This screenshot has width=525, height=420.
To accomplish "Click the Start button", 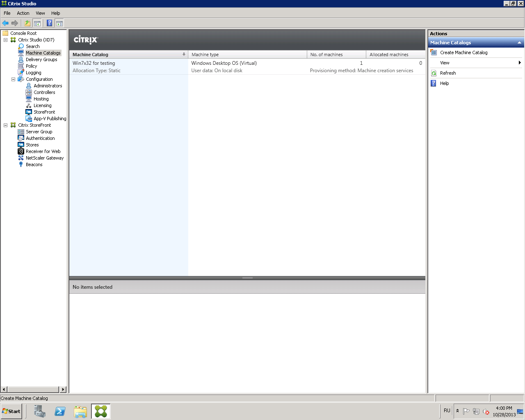I will tap(11, 411).
